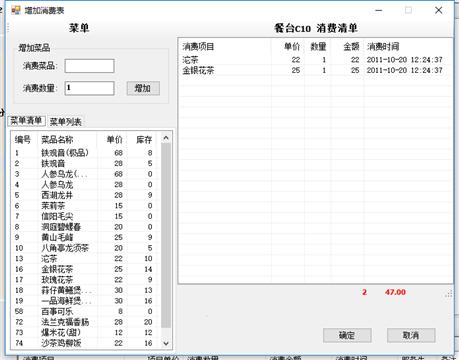This screenshot has height=360, width=459.
Task: Minimize the 增加消费表 window
Action: tap(379, 10)
